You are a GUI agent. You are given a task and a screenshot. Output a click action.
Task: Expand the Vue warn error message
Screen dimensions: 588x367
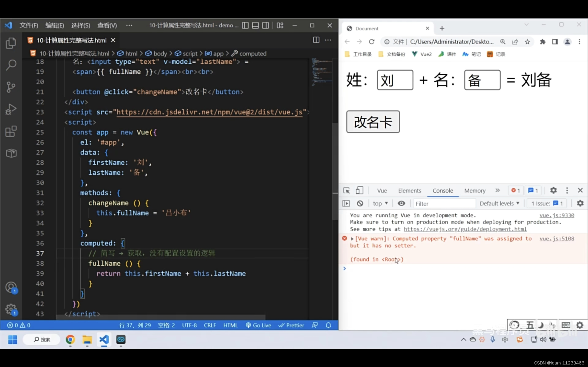point(352,239)
